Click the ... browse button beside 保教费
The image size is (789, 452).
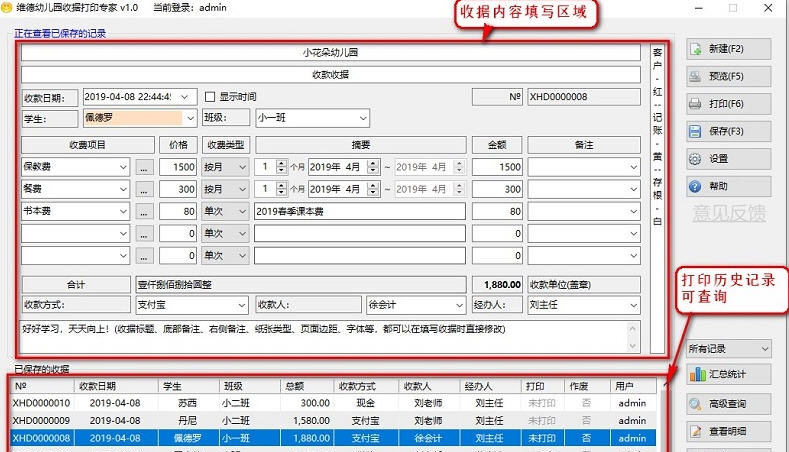144,167
